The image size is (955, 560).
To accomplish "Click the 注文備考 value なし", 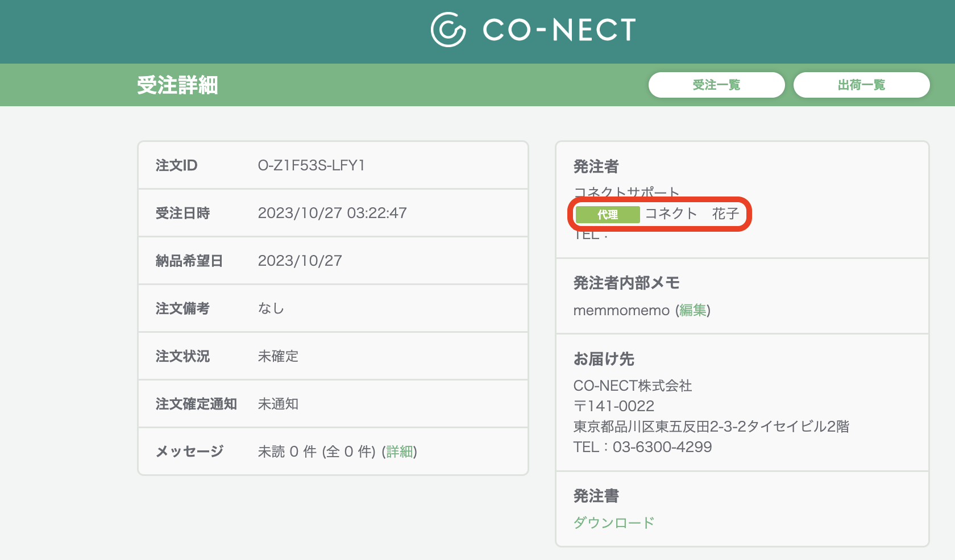I will click(x=271, y=308).
